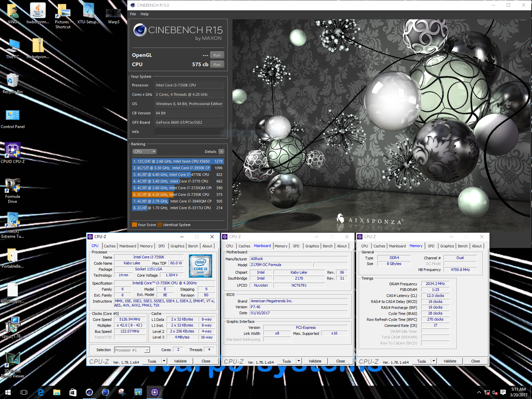
Task: Click the ranking Details arrow button
Action: tap(221, 152)
